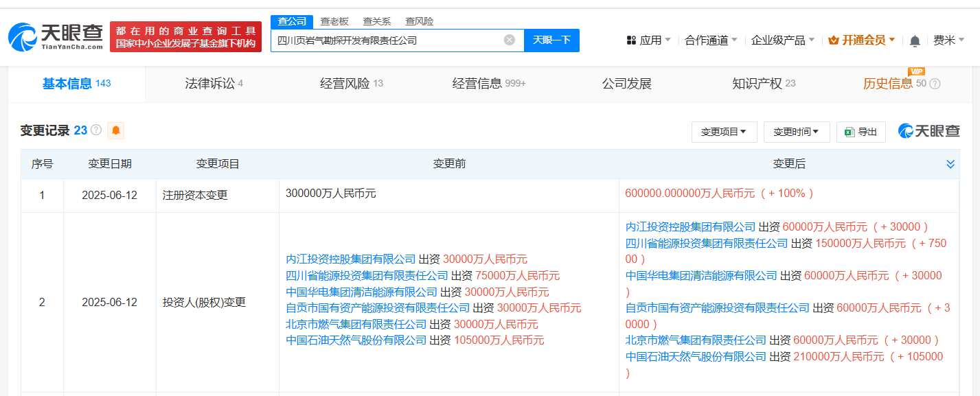The height and width of the screenshot is (396, 980).
Task: Open 四川省能源投资集团有限责任公司 link in 变更后 column
Action: [x=707, y=243]
